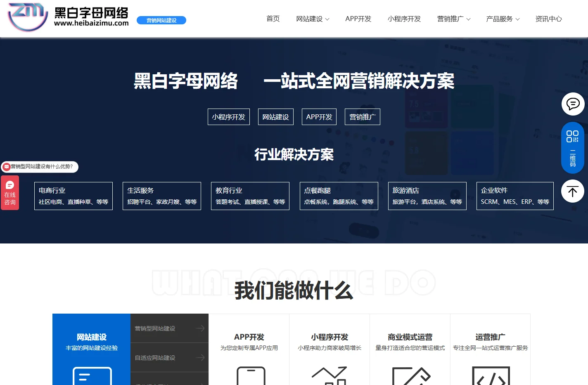
Task: Click 小程序助力商家破局增长 subtitle text
Action: (x=330, y=348)
